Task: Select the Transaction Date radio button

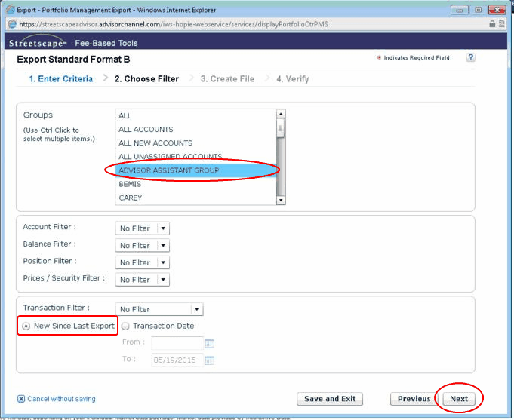Action: pos(126,326)
